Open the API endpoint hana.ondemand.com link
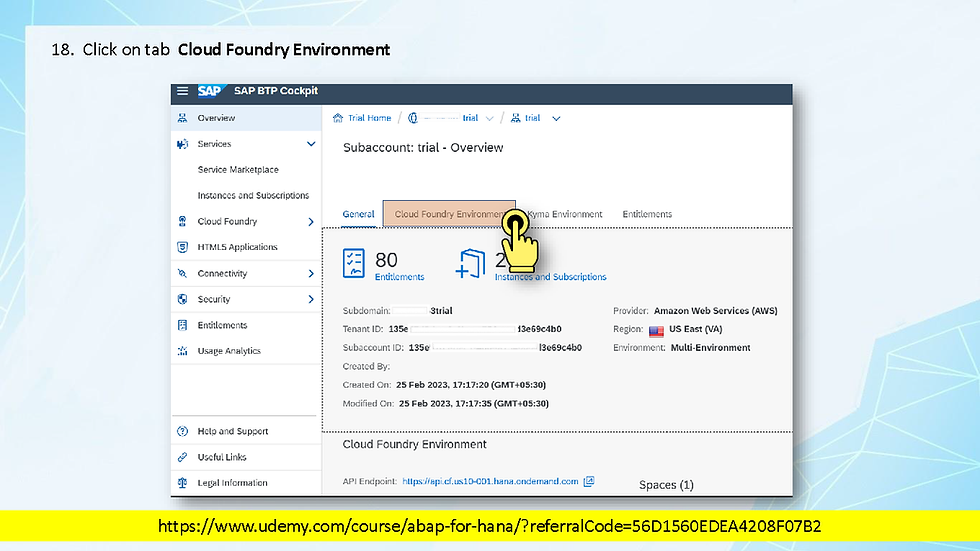This screenshot has width=980, height=551. [490, 482]
